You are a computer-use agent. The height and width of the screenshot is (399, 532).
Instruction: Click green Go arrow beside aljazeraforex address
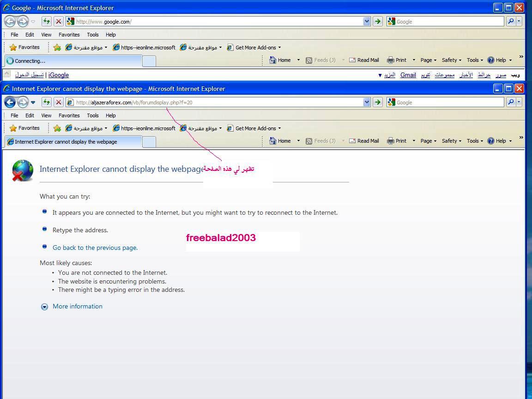click(x=378, y=102)
